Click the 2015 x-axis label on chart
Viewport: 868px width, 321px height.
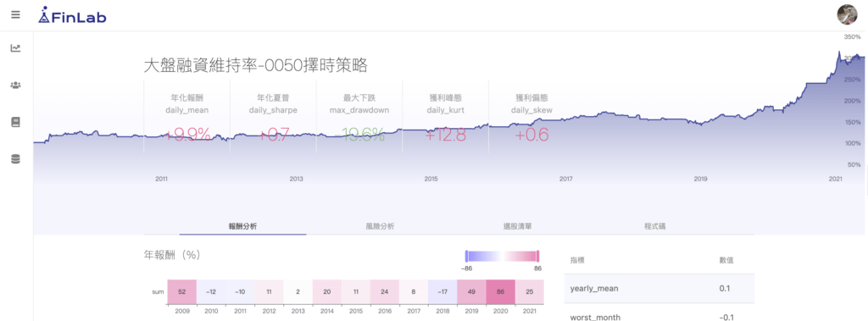pos(431,180)
